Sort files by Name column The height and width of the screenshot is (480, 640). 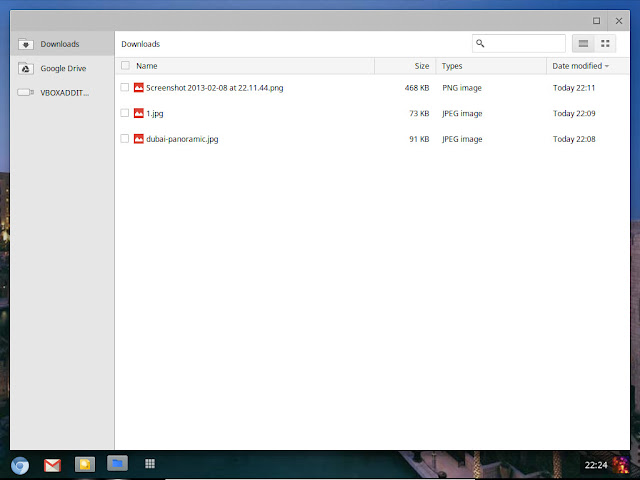point(147,66)
